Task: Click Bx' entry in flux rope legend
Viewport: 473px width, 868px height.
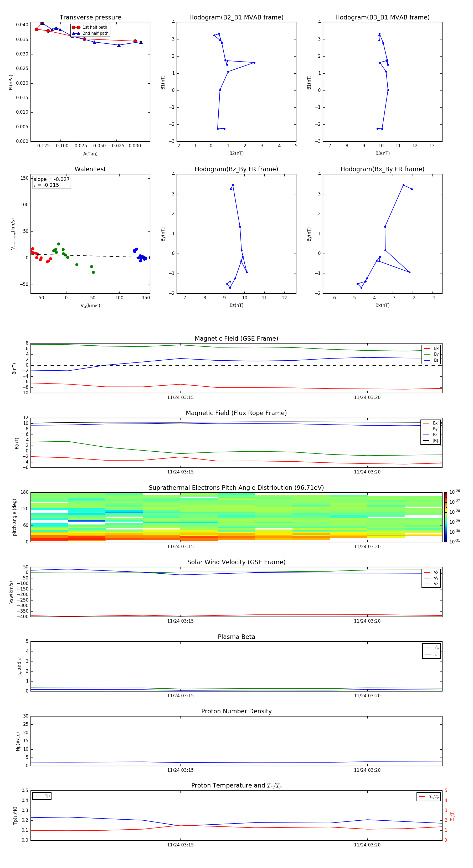Action: click(431, 423)
